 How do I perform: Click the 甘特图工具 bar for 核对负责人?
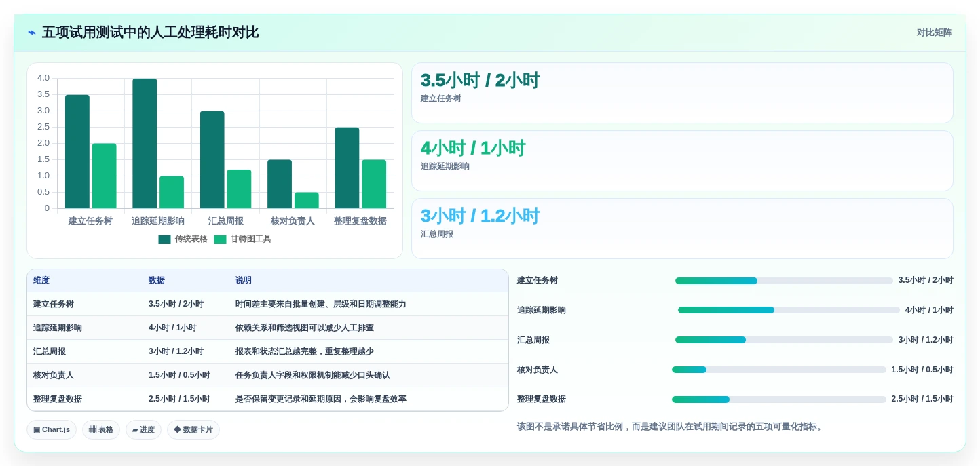tap(307, 200)
